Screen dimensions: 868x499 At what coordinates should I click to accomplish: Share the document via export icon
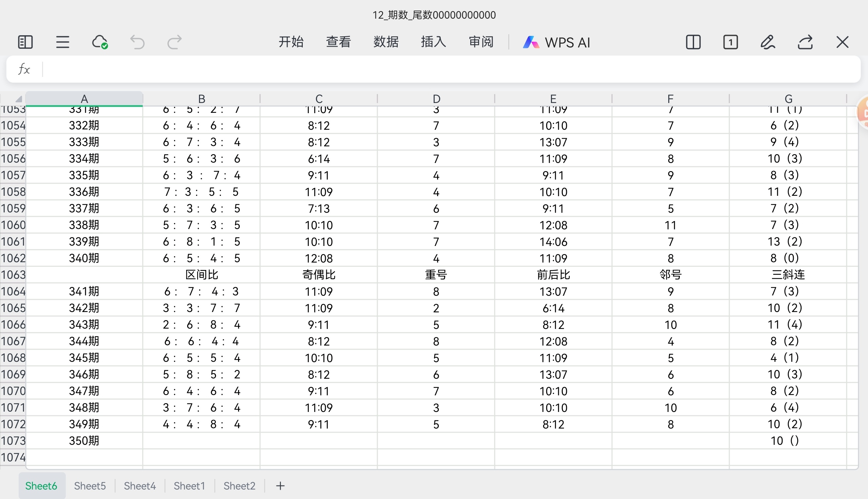(x=805, y=42)
